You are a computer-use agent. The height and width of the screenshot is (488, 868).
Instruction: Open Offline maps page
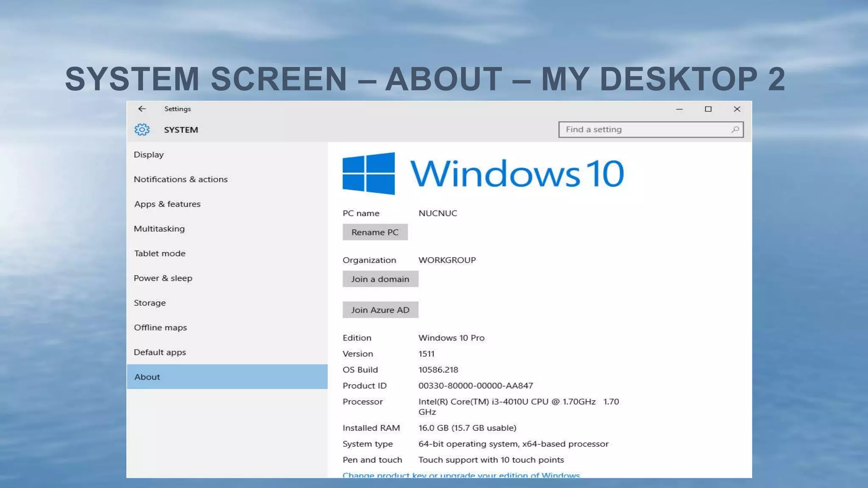(x=227, y=327)
